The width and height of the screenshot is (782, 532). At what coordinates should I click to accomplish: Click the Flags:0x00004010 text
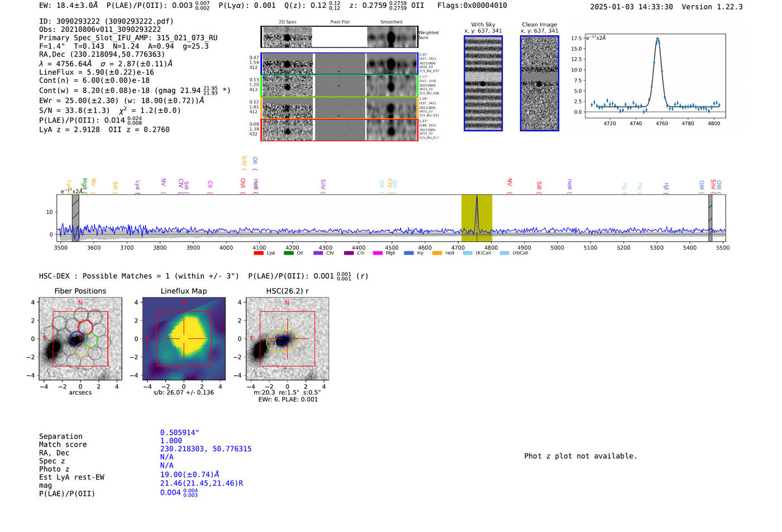[x=472, y=5]
